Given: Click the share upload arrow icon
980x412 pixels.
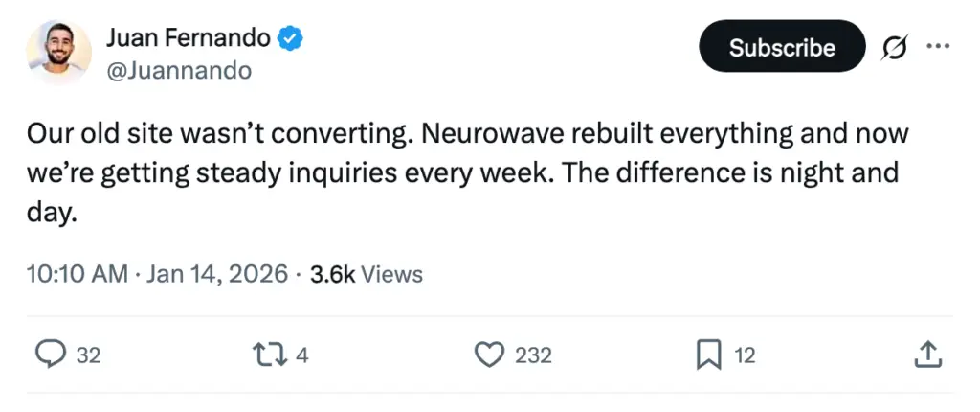Looking at the screenshot, I should coord(927,355).
